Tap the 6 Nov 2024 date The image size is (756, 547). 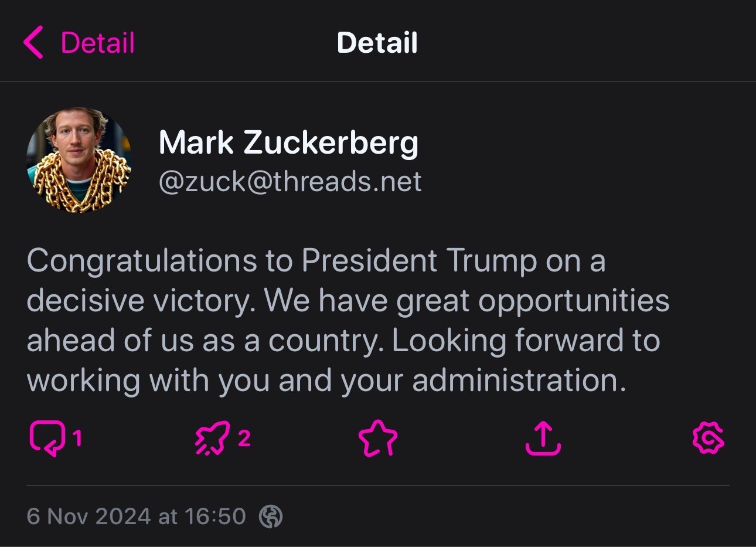pos(88,517)
